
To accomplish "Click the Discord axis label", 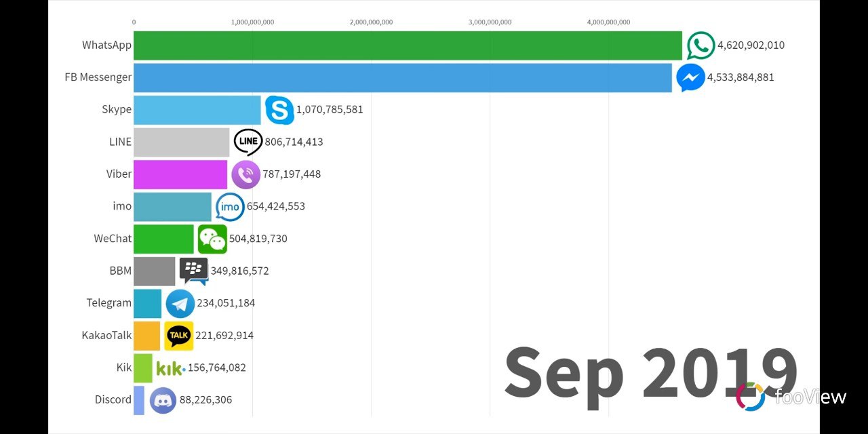I will pos(113,400).
